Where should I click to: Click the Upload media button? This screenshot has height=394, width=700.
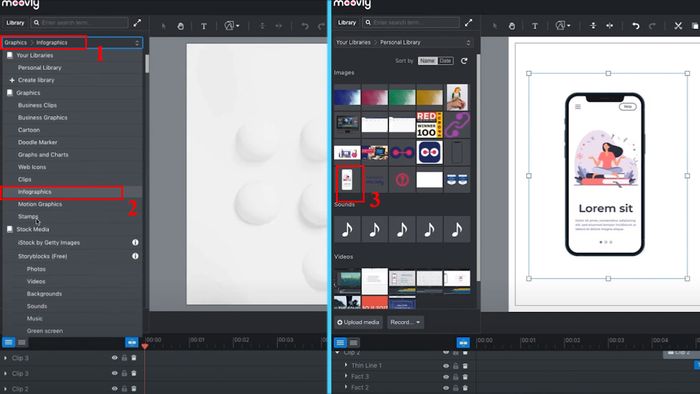(358, 322)
